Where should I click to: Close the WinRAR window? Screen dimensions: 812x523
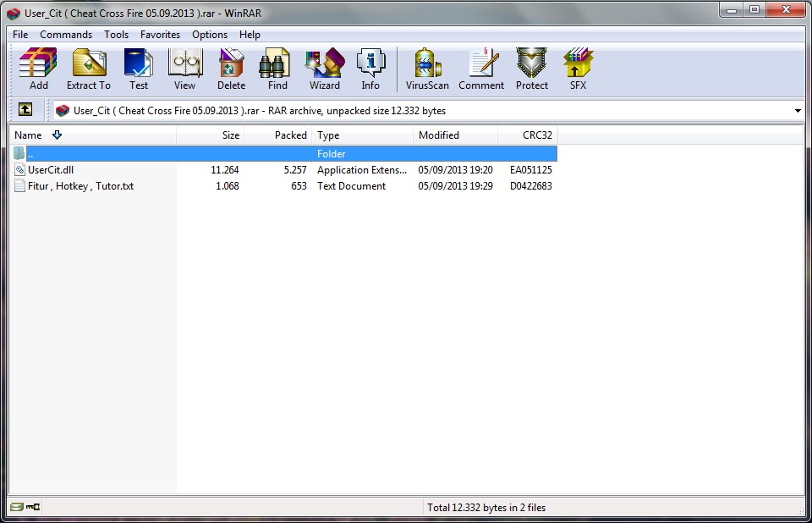pyautogui.click(x=786, y=10)
